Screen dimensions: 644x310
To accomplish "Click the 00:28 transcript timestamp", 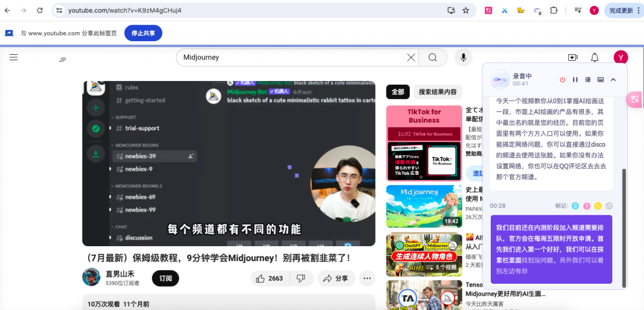I will pos(497,206).
